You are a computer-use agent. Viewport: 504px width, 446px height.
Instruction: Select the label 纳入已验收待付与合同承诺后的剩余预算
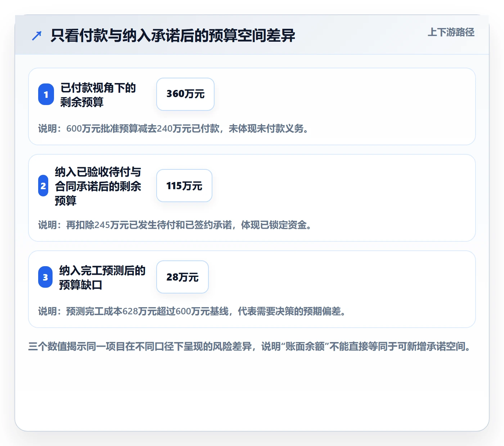[x=98, y=186]
